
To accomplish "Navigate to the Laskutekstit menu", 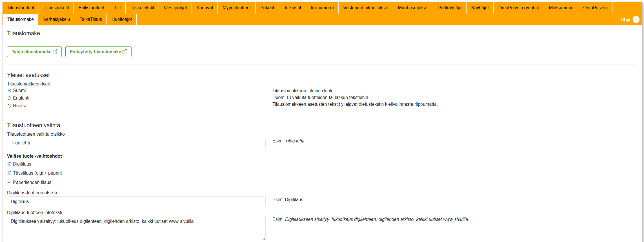I will tap(142, 8).
